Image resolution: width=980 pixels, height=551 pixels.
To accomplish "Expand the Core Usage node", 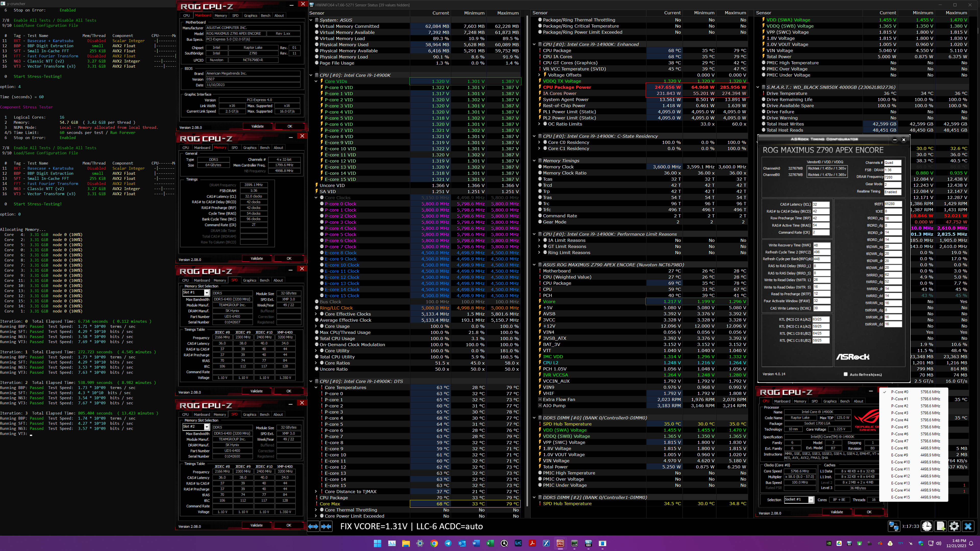I will (x=316, y=326).
